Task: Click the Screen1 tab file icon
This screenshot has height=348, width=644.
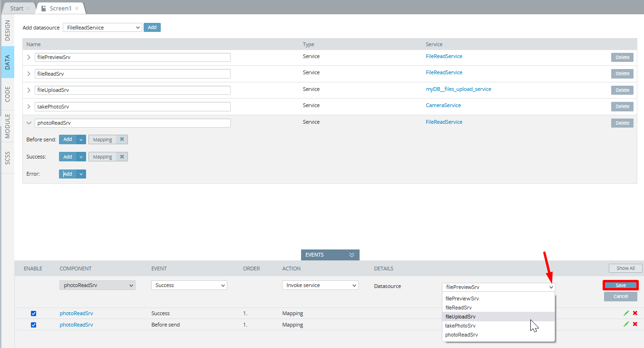Action: tap(44, 9)
